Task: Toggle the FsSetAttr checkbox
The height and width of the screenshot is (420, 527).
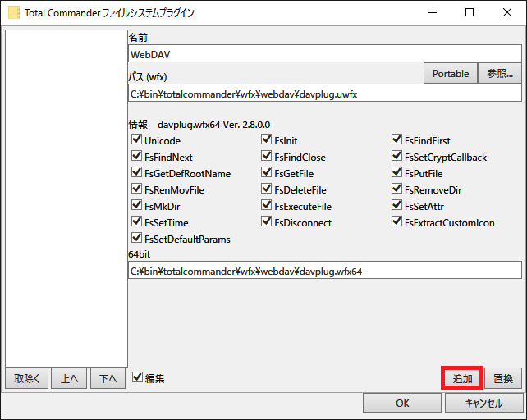Action: coord(396,205)
